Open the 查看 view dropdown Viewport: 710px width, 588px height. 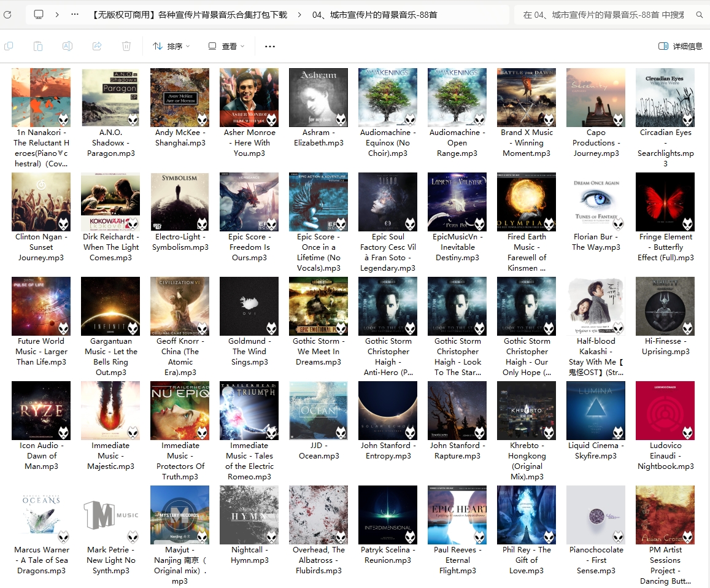pos(226,46)
